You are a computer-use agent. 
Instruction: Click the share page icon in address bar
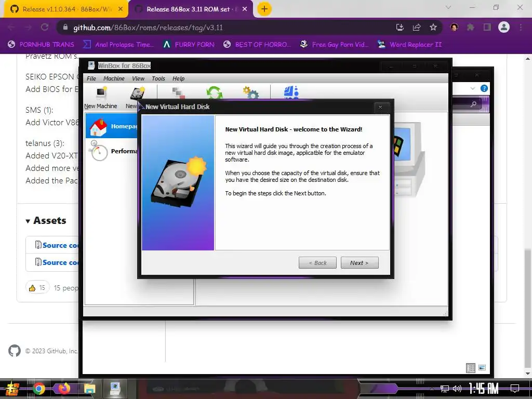point(417,28)
